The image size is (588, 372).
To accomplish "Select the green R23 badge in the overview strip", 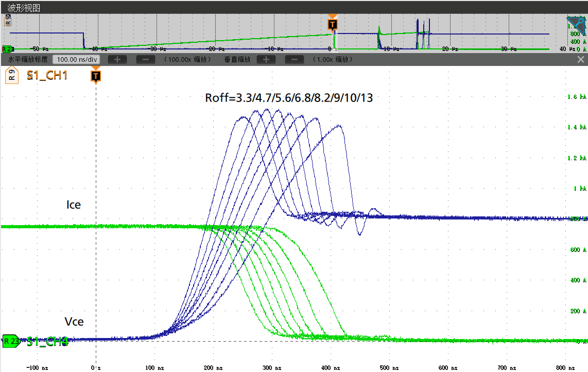I will coord(8,49).
